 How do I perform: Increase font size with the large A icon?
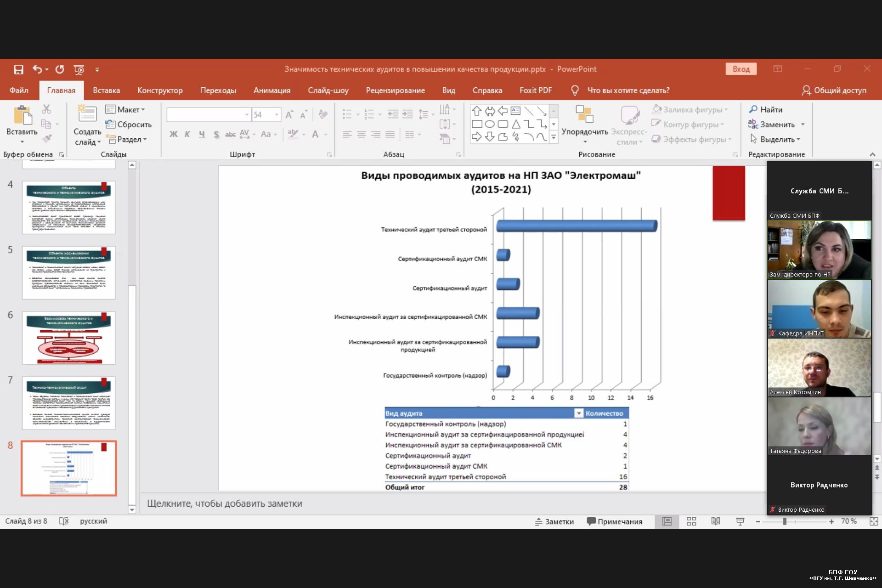(x=289, y=114)
